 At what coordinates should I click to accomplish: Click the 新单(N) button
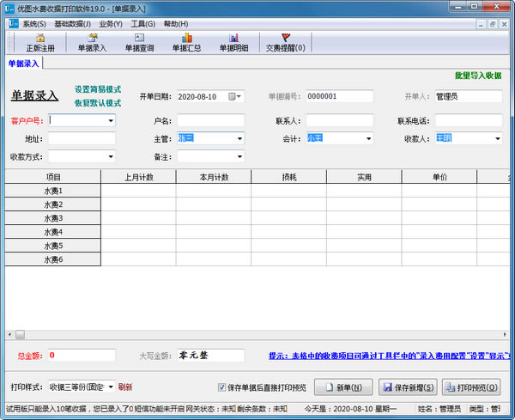point(343,387)
